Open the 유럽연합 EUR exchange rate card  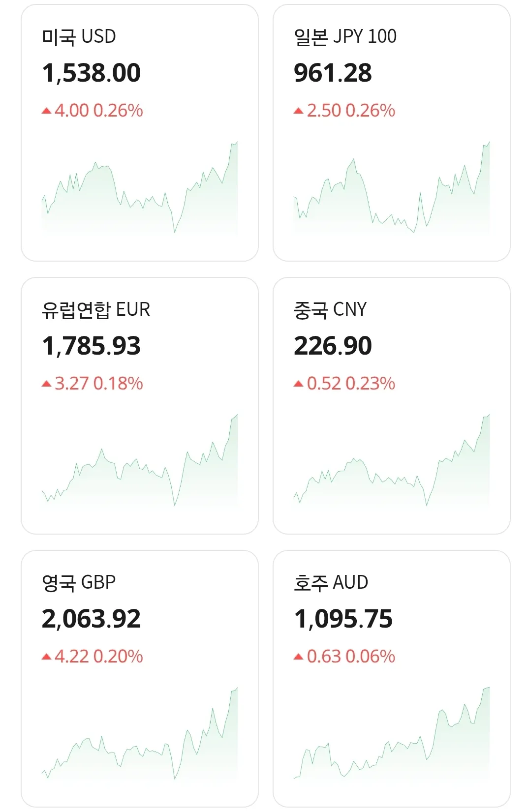(140, 406)
